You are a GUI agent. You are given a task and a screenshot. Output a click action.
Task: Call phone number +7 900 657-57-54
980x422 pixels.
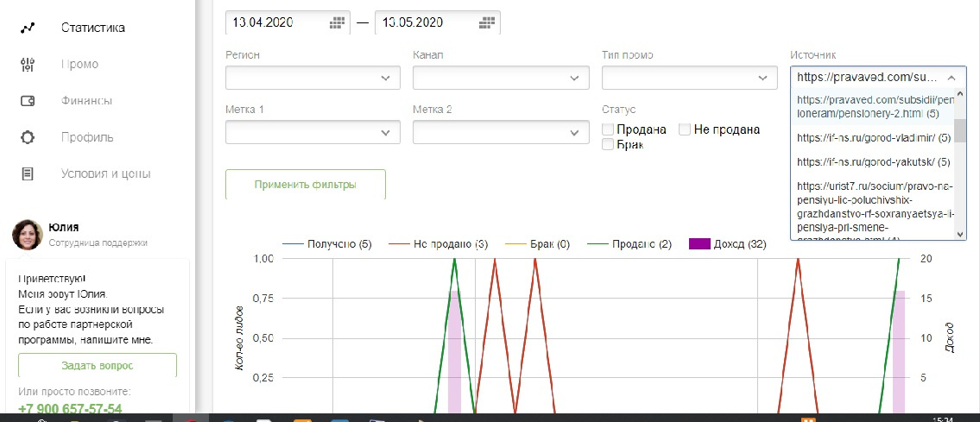[70, 409]
